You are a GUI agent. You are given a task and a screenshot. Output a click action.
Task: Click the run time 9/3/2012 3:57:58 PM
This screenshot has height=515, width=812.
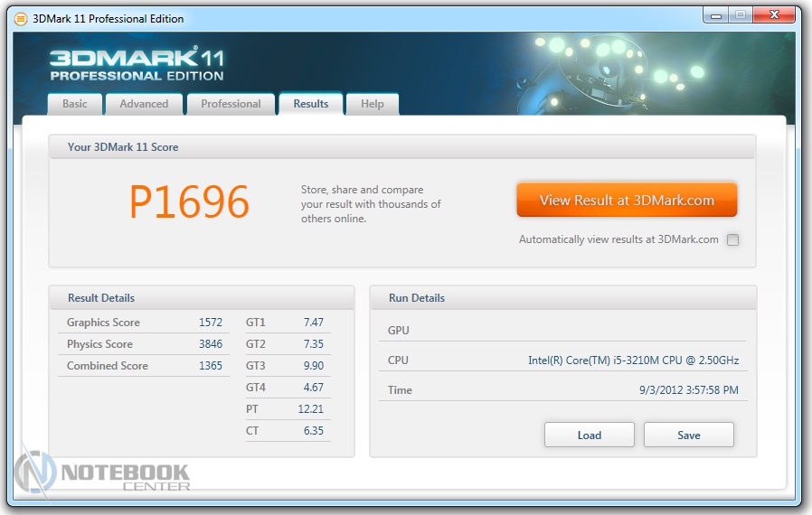pyautogui.click(x=689, y=390)
